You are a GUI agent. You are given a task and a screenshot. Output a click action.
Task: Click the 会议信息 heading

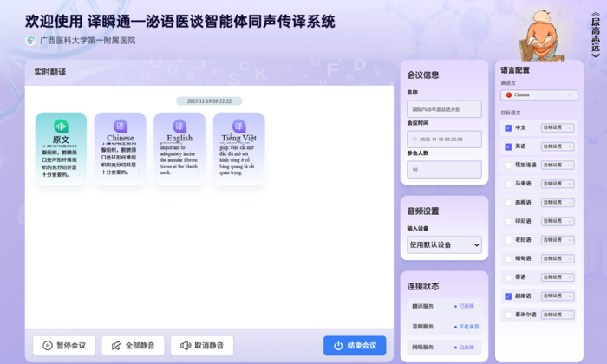tap(423, 75)
